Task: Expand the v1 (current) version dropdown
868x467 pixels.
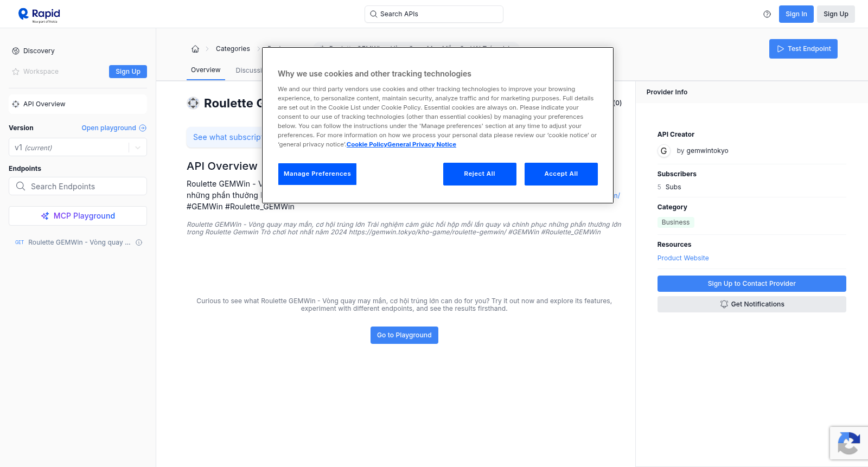Action: click(x=78, y=148)
